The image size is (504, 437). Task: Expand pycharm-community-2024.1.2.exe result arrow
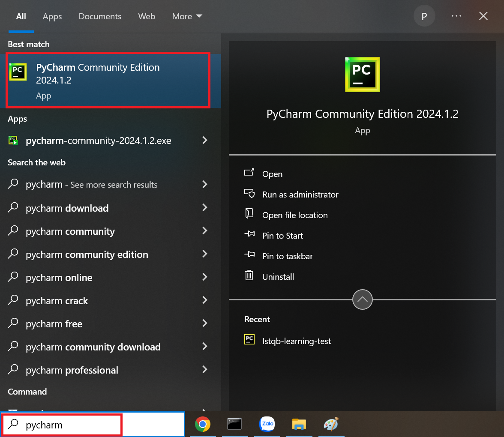click(x=205, y=141)
